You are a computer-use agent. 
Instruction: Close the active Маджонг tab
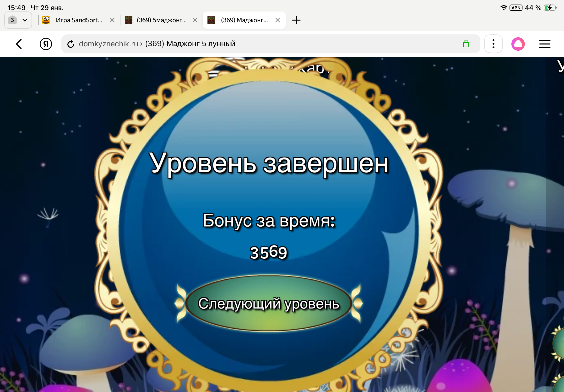[x=278, y=20]
